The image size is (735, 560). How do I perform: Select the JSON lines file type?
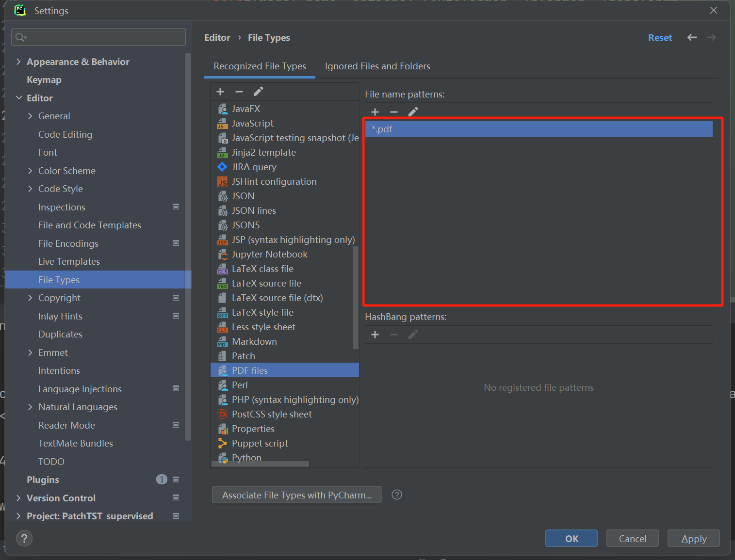point(285,210)
